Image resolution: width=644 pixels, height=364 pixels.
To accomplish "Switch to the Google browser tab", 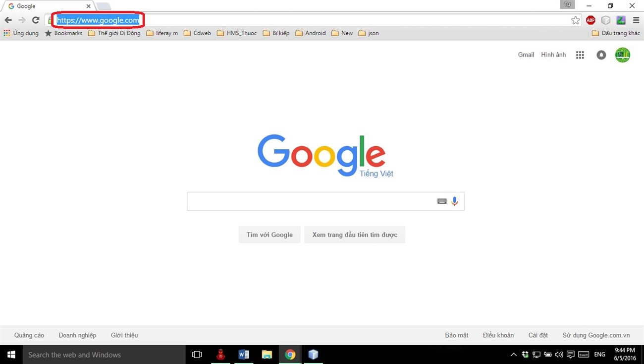I will click(47, 6).
